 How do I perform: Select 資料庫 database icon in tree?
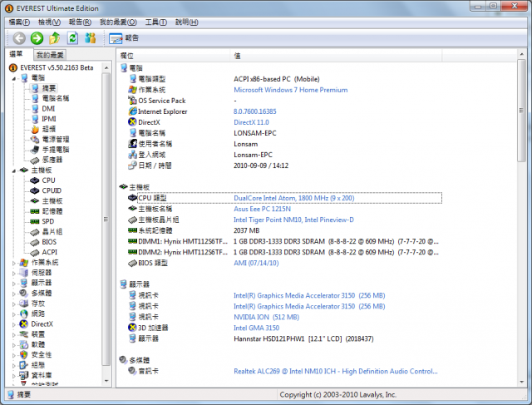point(24,375)
